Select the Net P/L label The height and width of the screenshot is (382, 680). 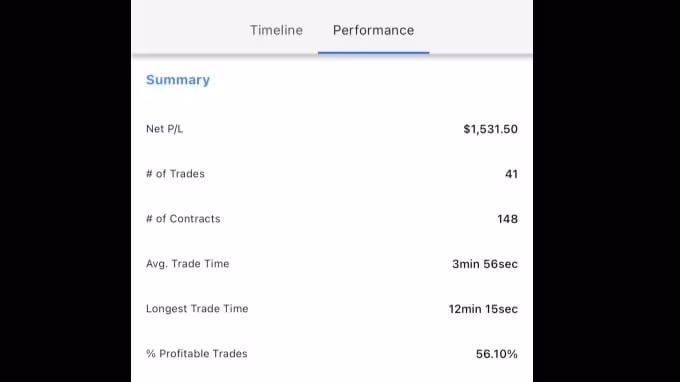tap(164, 129)
